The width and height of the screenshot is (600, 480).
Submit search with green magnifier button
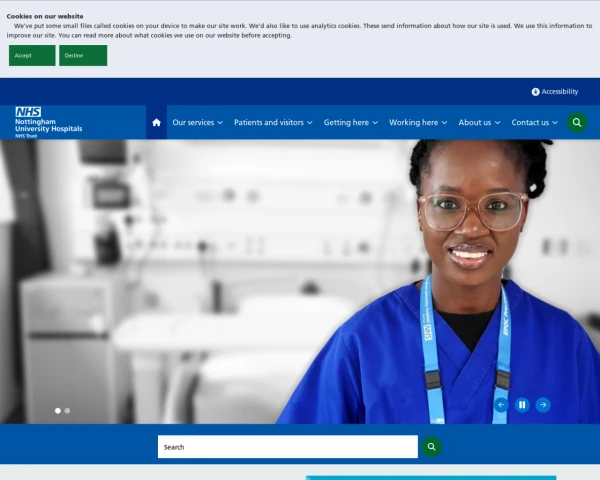click(432, 447)
